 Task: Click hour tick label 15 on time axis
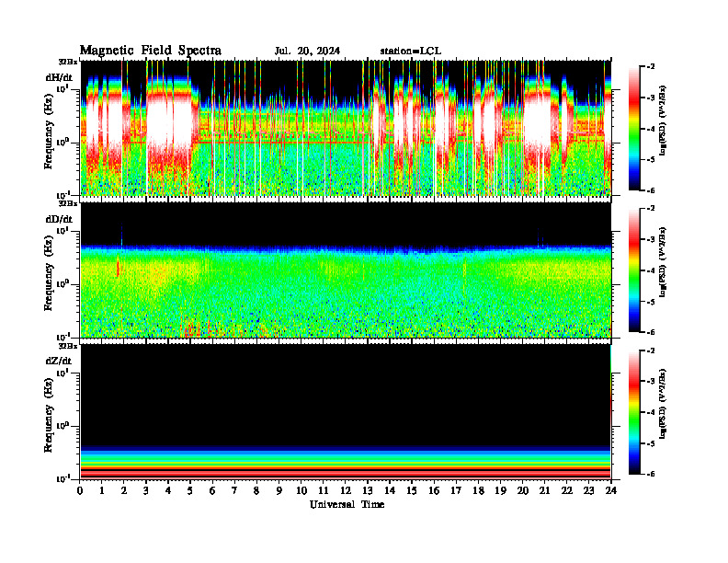(412, 490)
